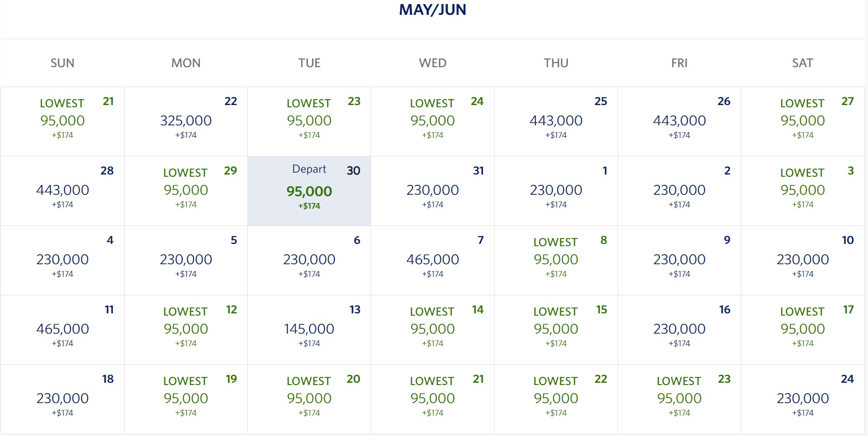The image size is (868, 436).
Task: Pick Saturday 24 fare 230,000
Action: pos(803,399)
